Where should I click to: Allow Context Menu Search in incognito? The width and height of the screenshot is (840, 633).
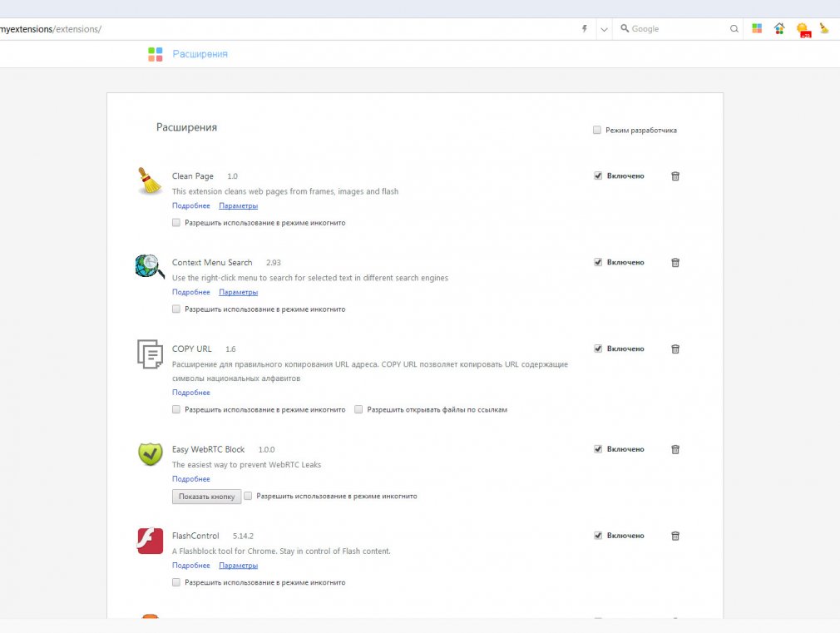(x=175, y=309)
